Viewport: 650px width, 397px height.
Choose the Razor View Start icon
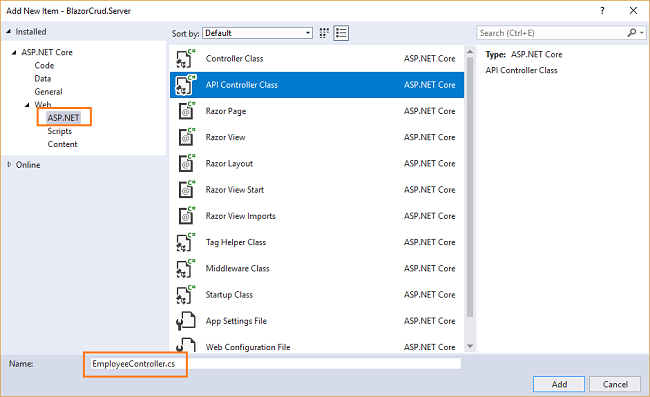[186, 190]
